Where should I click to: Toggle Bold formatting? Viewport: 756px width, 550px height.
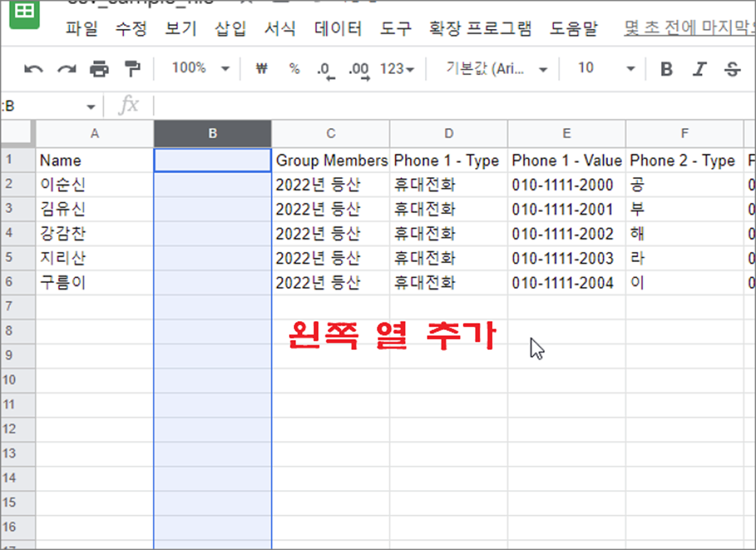tap(666, 69)
